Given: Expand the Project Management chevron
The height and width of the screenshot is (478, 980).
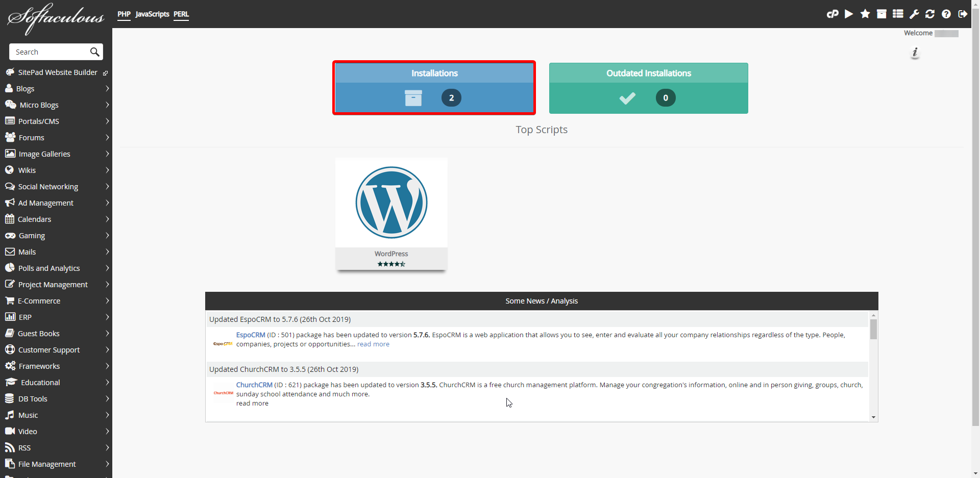Looking at the screenshot, I should [107, 284].
